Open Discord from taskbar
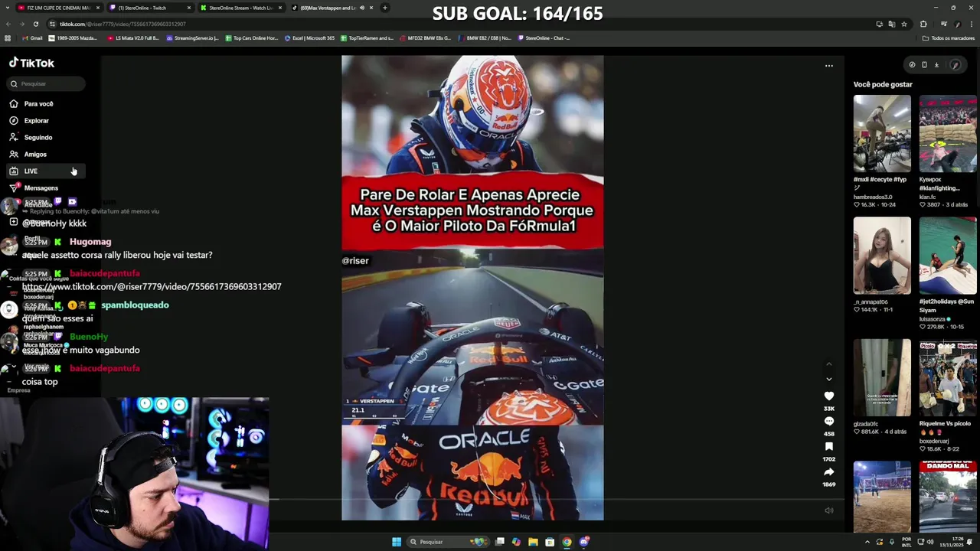The height and width of the screenshot is (551, 980). pos(583,542)
